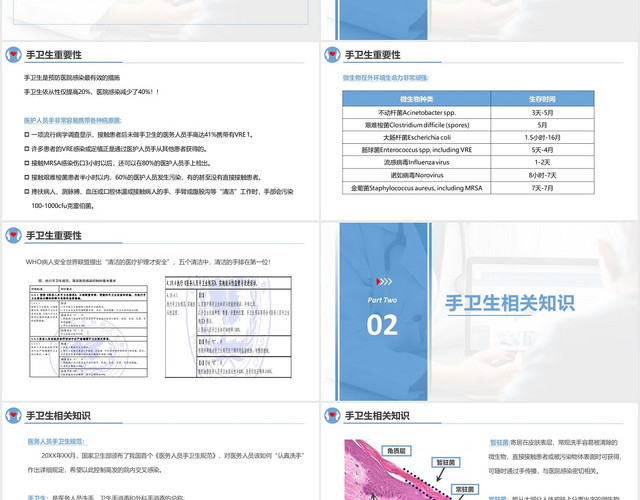Click the '5天-4月' cell
The width and height of the screenshot is (640, 500).
point(542,150)
